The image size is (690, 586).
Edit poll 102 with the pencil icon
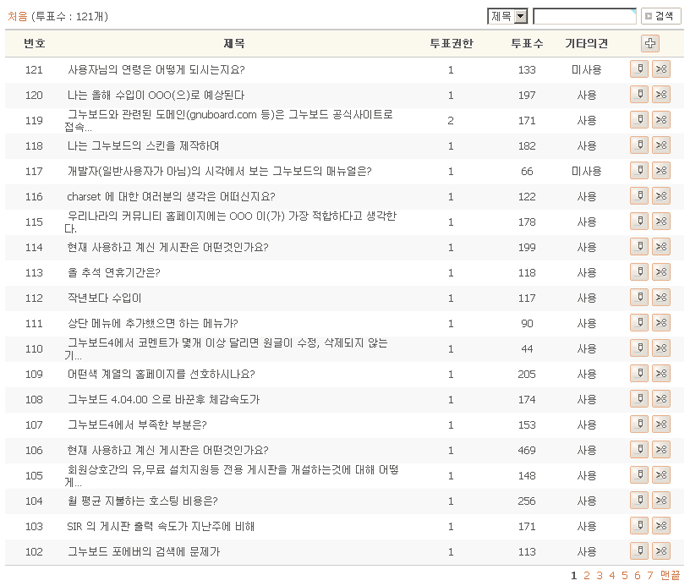pos(639,551)
